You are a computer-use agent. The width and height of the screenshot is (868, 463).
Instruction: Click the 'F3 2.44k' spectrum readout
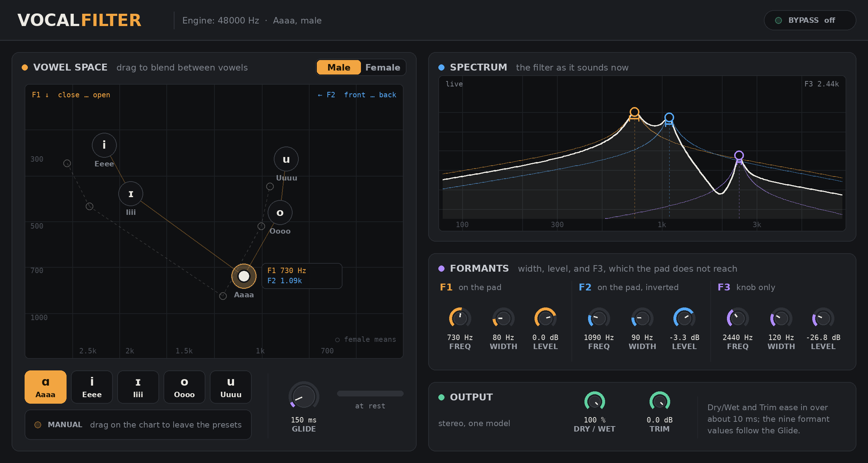(821, 84)
